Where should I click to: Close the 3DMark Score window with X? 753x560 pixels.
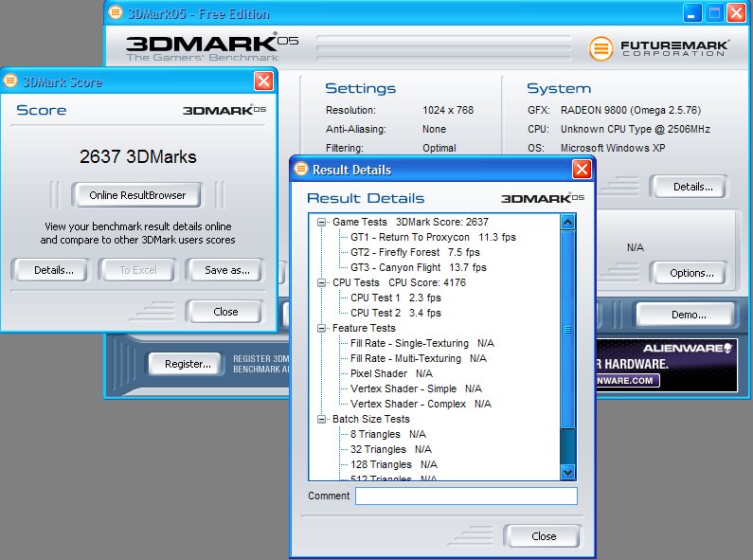tap(263, 81)
